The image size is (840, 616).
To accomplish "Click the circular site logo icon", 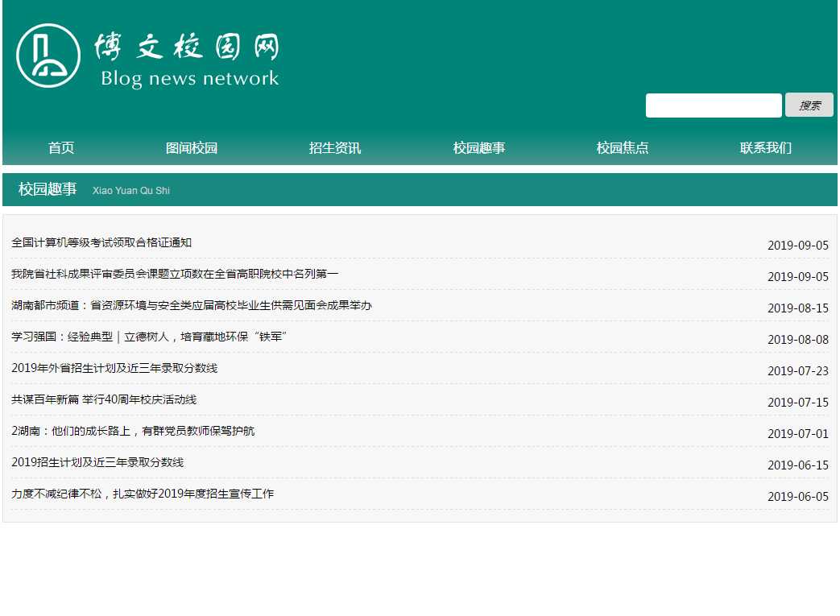I will pos(48,56).
